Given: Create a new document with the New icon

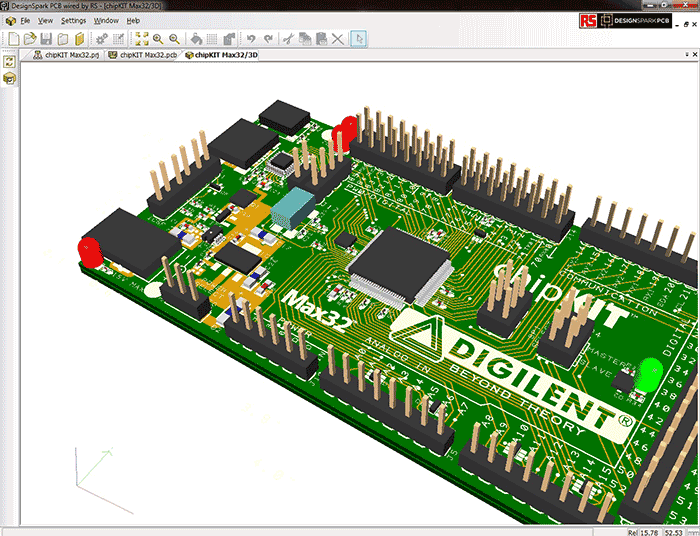Looking at the screenshot, I should (14, 39).
